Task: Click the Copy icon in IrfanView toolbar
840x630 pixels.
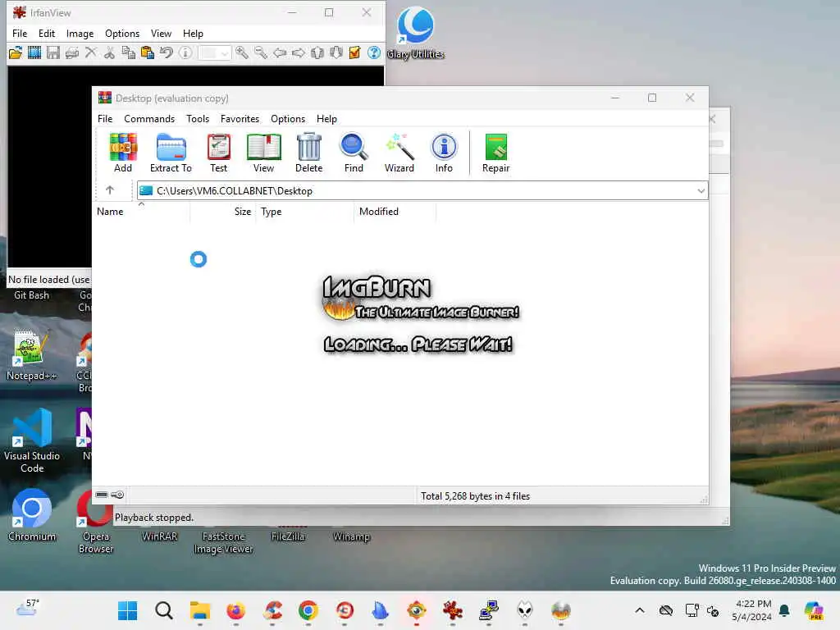Action: pyautogui.click(x=129, y=52)
